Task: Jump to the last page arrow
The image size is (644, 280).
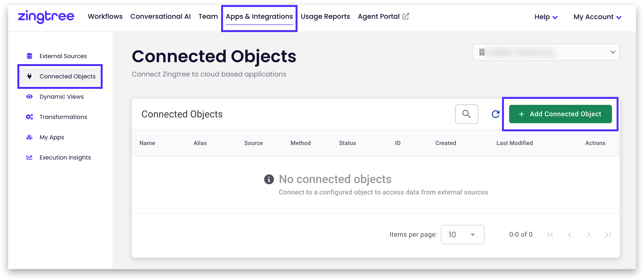Action: (x=608, y=234)
